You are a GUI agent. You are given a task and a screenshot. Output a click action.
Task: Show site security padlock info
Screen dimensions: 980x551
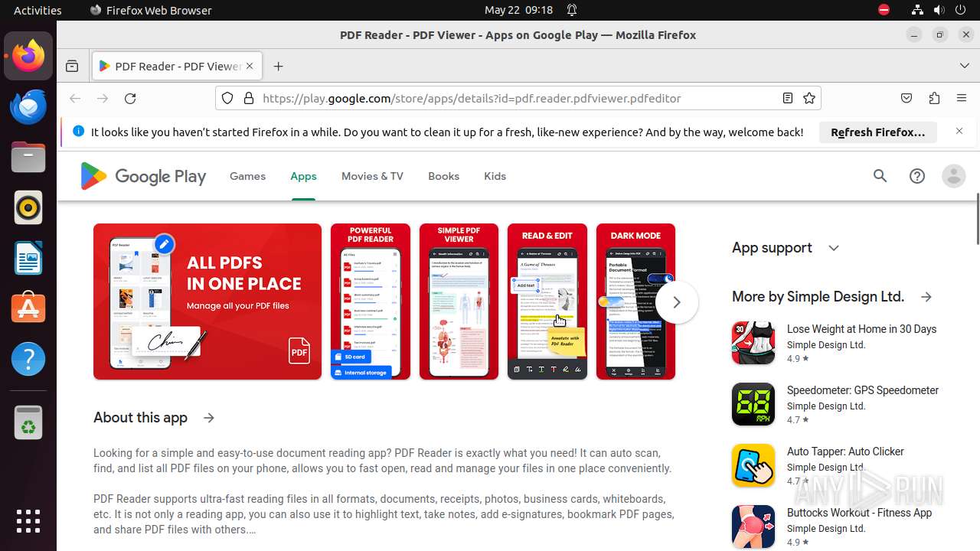pyautogui.click(x=248, y=98)
